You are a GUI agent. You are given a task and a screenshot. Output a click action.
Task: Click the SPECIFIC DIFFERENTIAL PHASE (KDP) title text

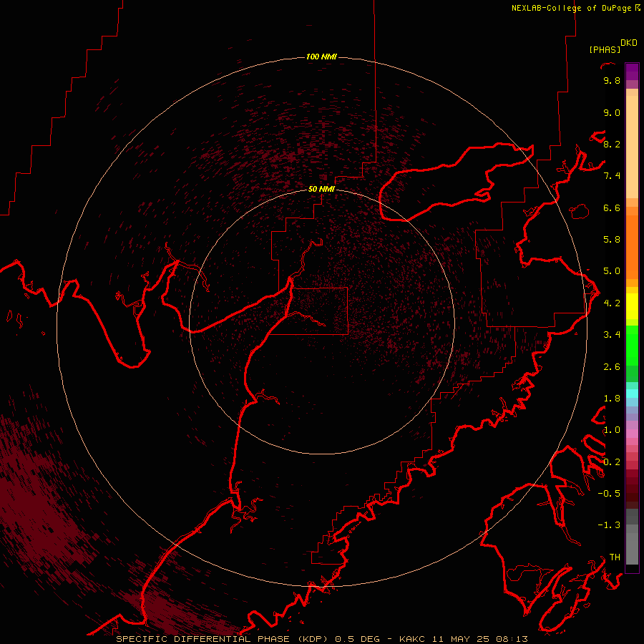(222, 639)
